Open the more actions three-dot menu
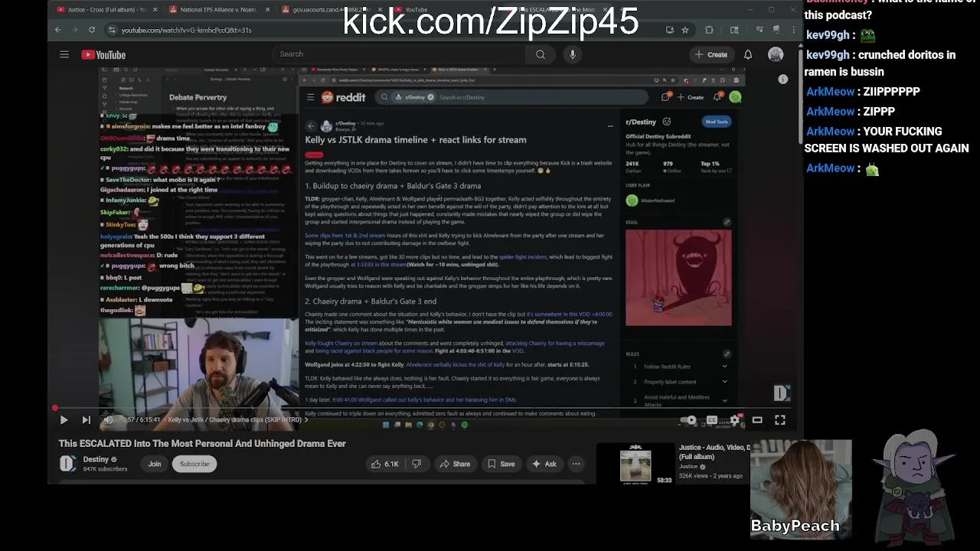Screen dimensions: 980x551 576,464
